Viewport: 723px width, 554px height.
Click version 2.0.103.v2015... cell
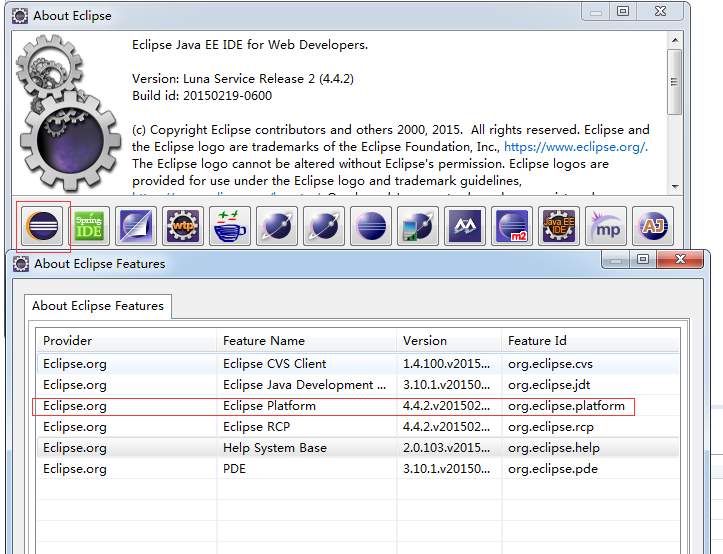(x=446, y=448)
